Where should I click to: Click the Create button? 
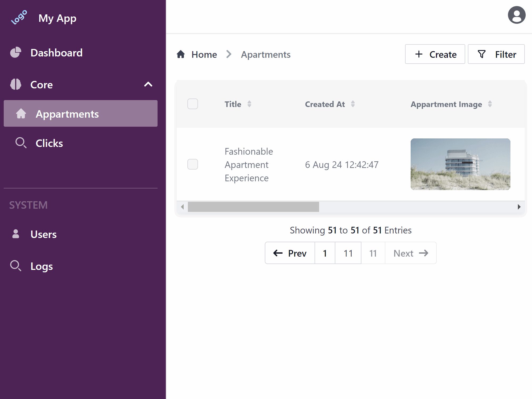pyautogui.click(x=435, y=54)
